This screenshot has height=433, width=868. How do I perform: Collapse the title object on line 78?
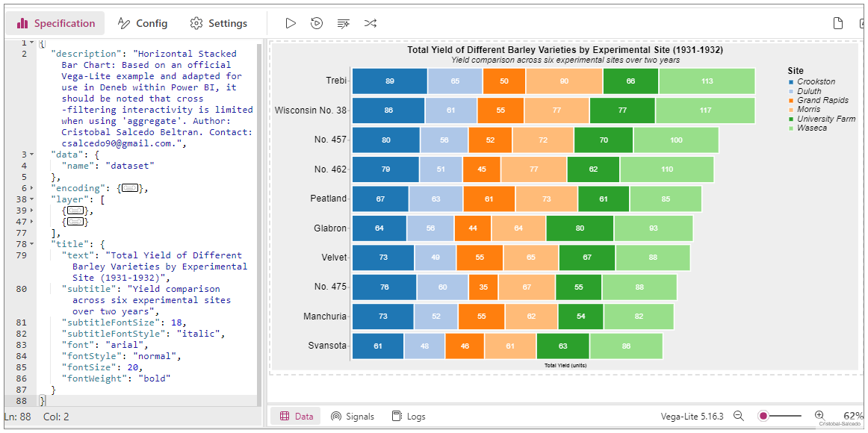32,244
